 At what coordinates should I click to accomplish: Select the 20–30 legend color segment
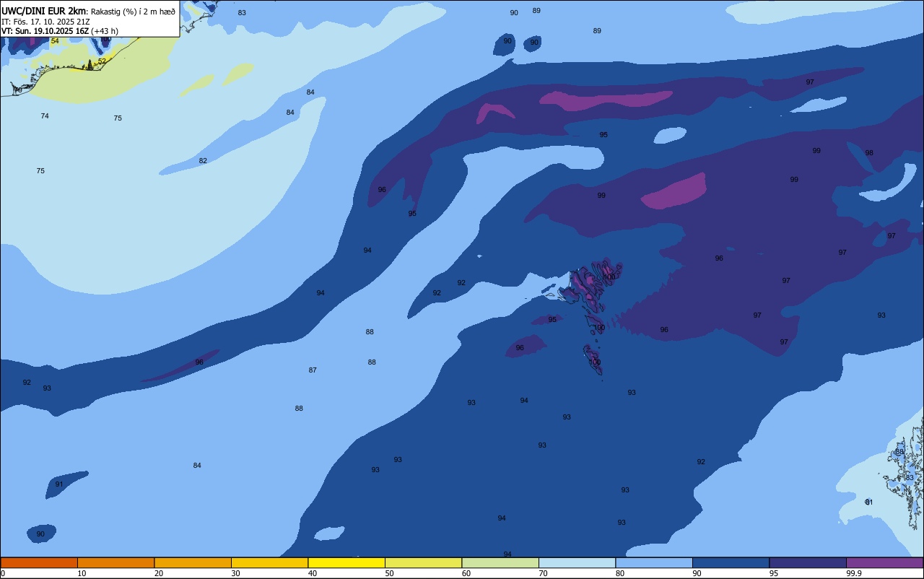point(193,562)
